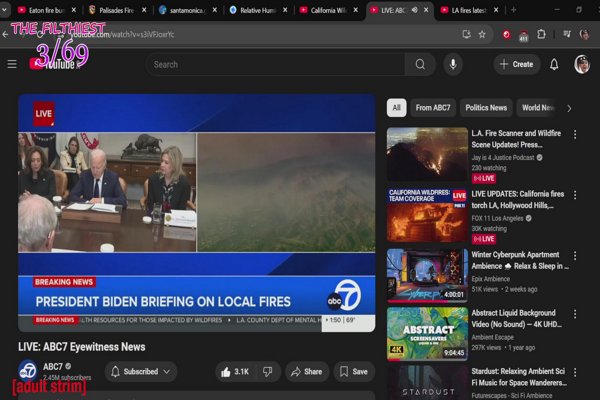Switch to the Eaton fire tab
The image size is (600, 400).
point(46,10)
